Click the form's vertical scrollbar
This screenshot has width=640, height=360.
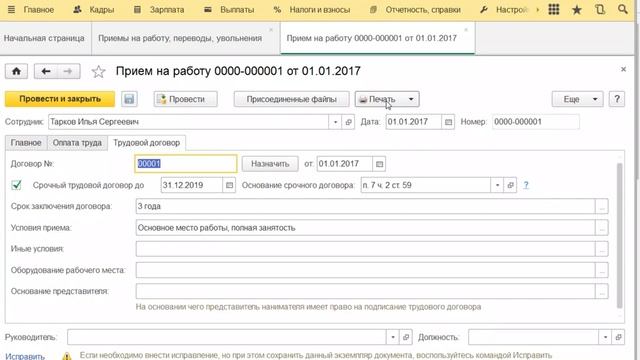click(x=620, y=236)
